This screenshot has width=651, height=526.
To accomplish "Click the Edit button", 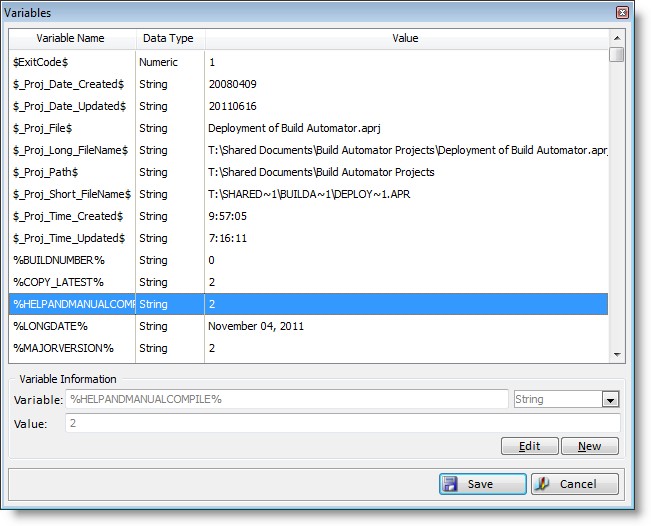I will pos(529,446).
